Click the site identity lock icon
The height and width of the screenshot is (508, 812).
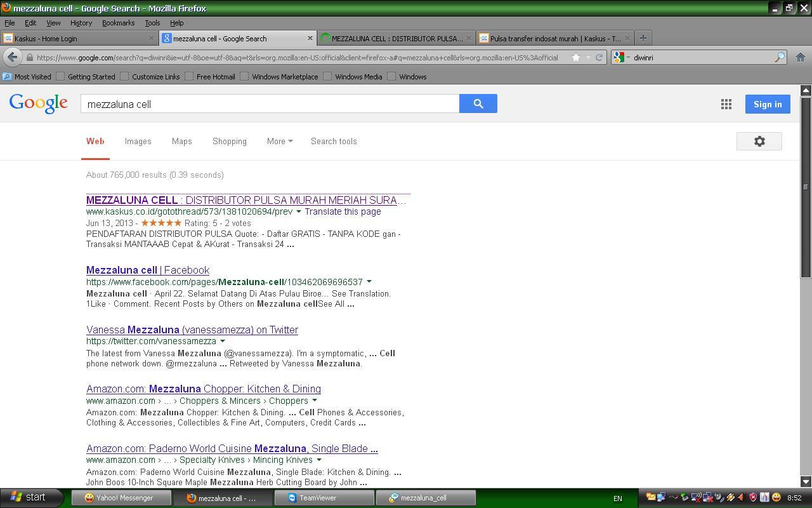tap(29, 57)
